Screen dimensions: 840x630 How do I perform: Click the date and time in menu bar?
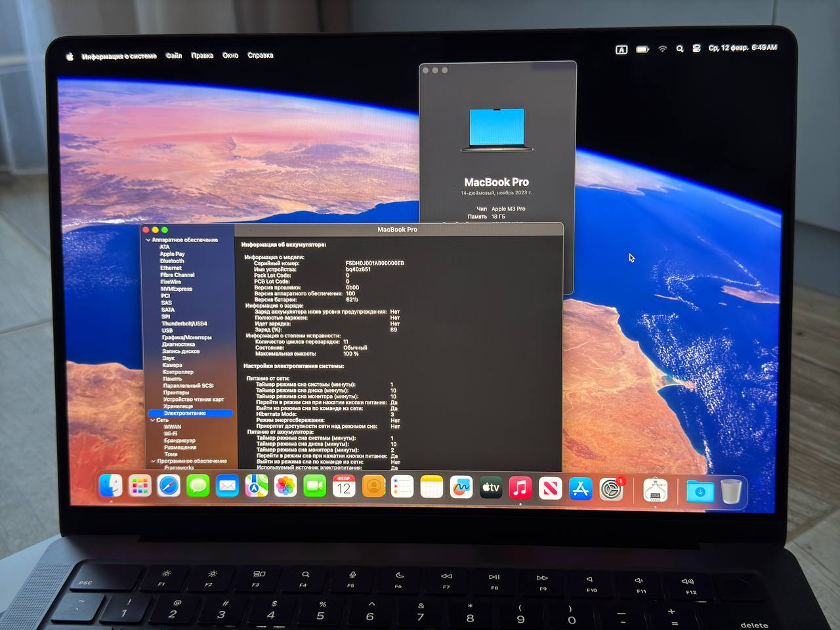coord(743,47)
